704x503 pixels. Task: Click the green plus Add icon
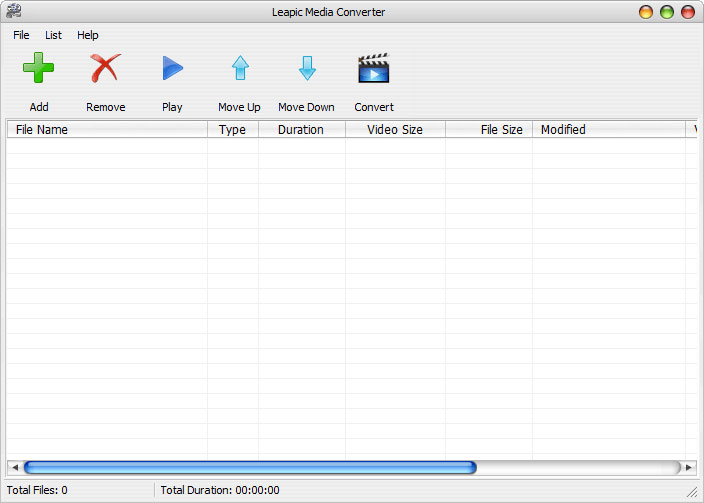point(39,67)
